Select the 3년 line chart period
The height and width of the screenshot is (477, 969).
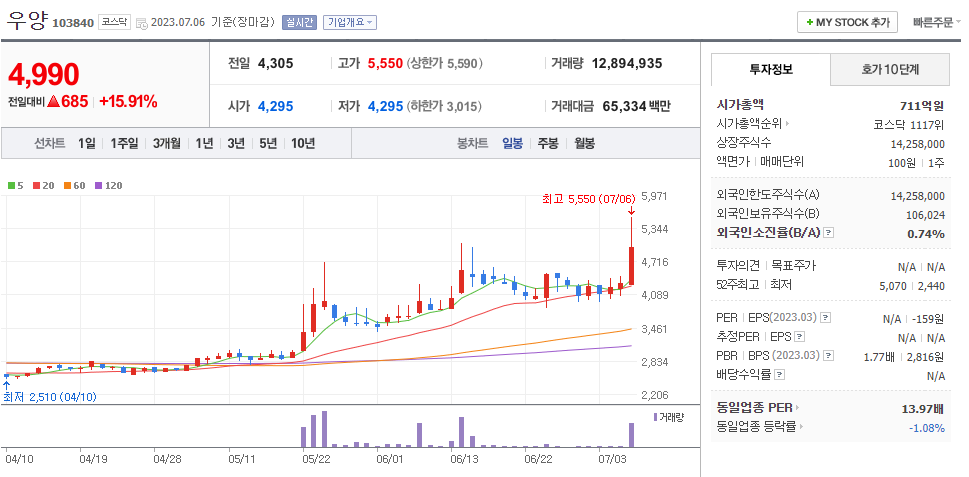(236, 143)
